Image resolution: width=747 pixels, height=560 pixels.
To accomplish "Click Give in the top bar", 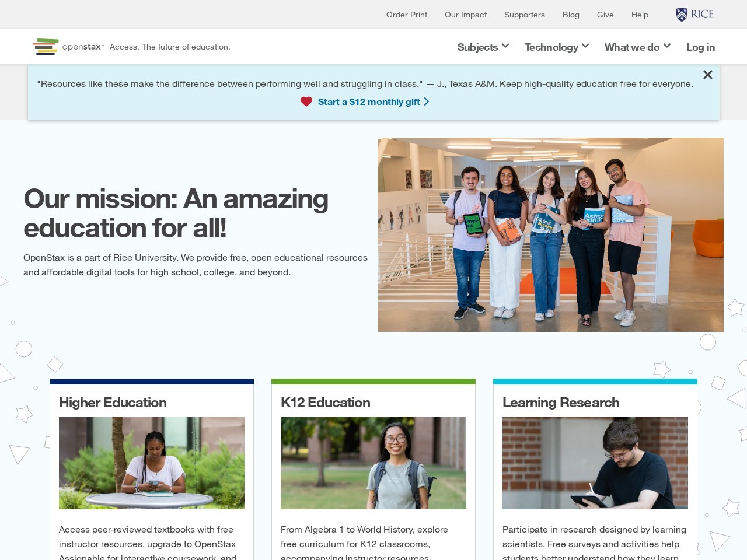I will point(605,15).
